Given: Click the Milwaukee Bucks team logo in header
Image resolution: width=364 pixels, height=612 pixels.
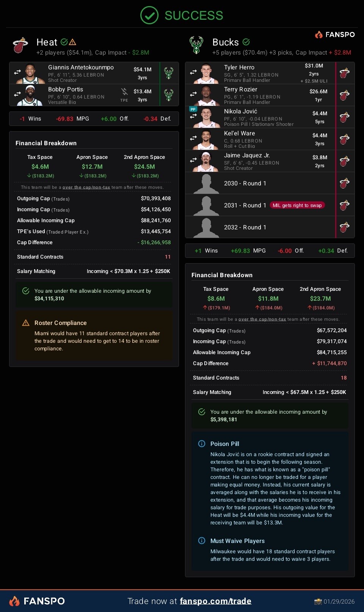Looking at the screenshot, I should click(196, 46).
